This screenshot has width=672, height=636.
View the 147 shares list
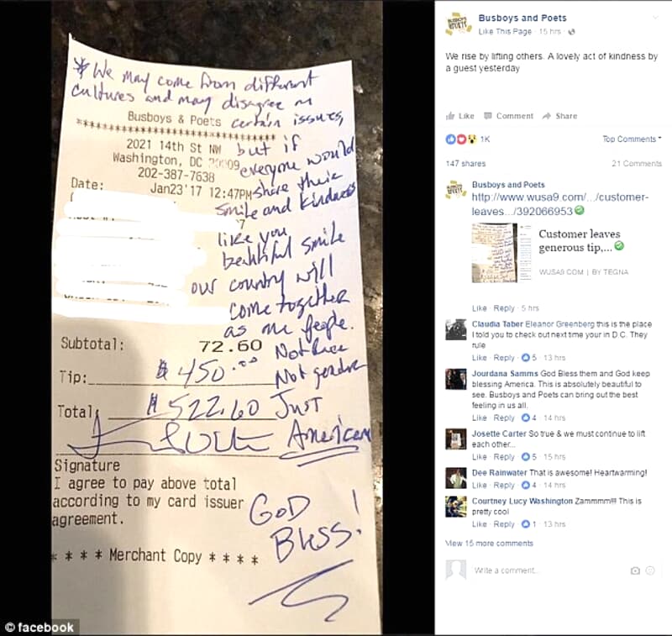click(x=465, y=163)
